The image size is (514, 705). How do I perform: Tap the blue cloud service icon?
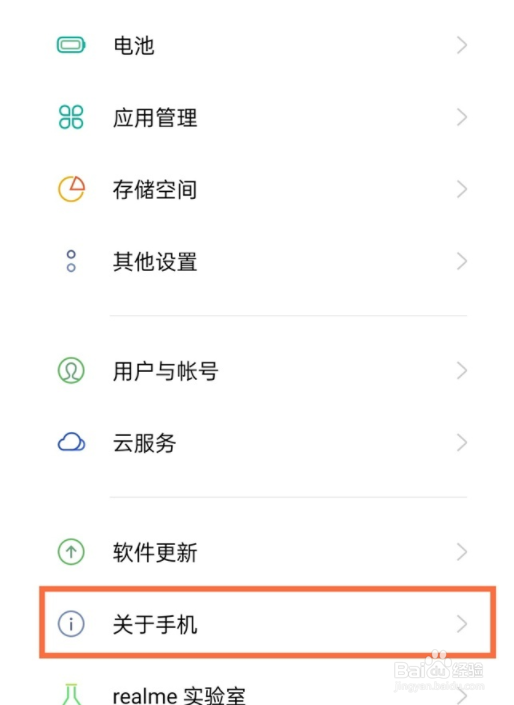[x=71, y=442]
